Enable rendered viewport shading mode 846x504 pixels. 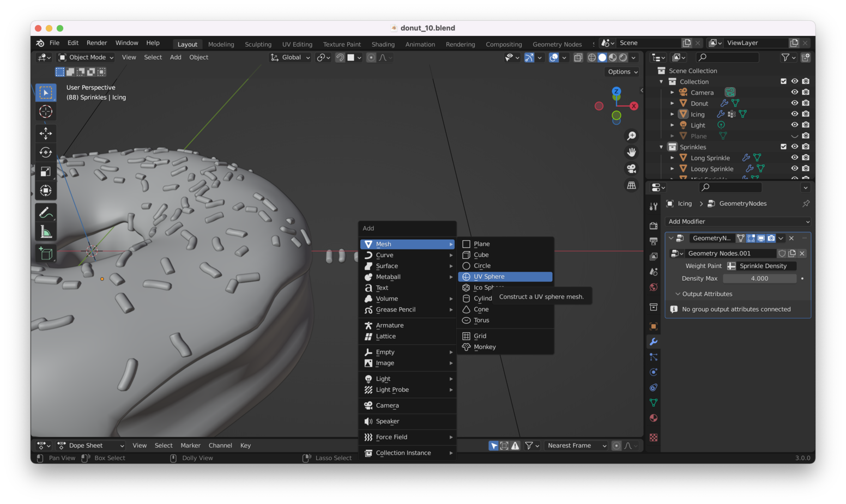click(x=623, y=57)
